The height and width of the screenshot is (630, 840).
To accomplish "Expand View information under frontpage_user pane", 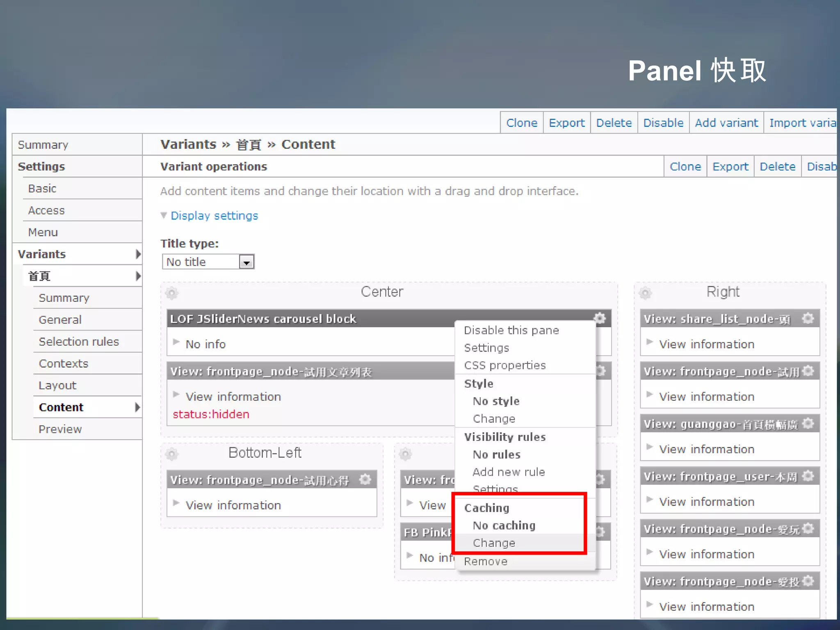I will 650,499.
